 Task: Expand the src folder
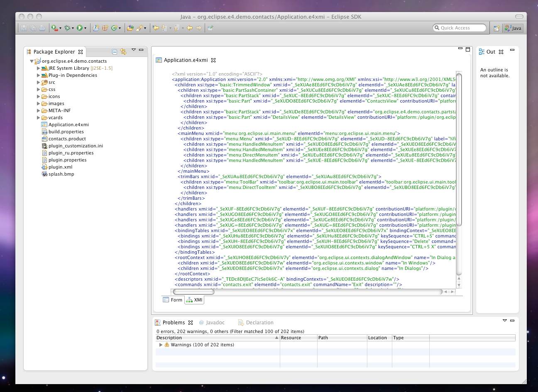pyautogui.click(x=39, y=82)
